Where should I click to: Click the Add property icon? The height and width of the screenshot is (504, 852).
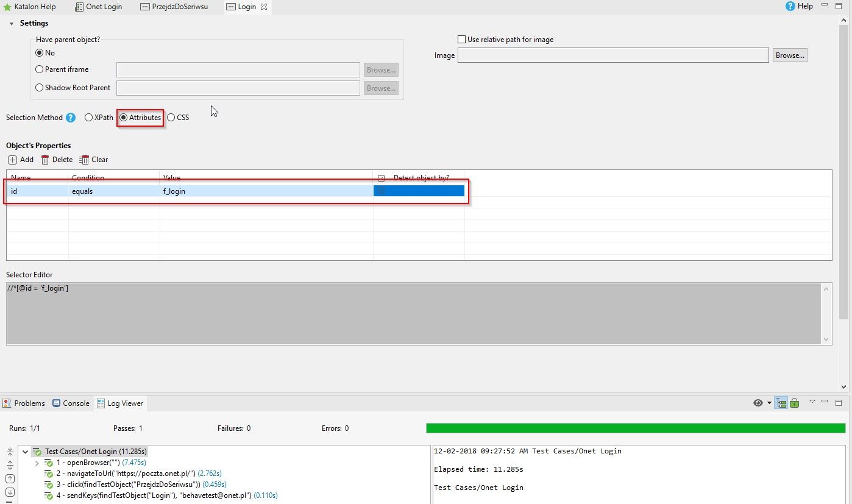[x=13, y=160]
